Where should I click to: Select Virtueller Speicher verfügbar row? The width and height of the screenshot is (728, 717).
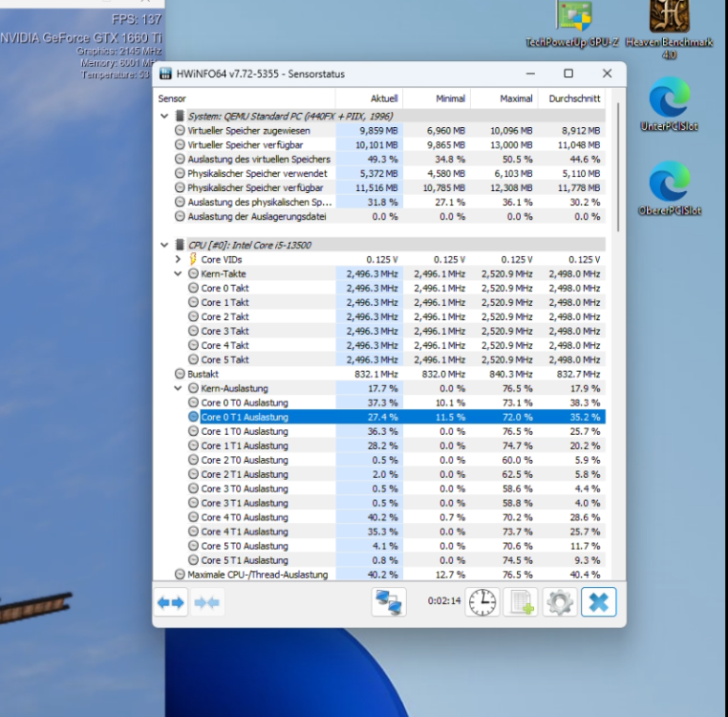[390, 144]
